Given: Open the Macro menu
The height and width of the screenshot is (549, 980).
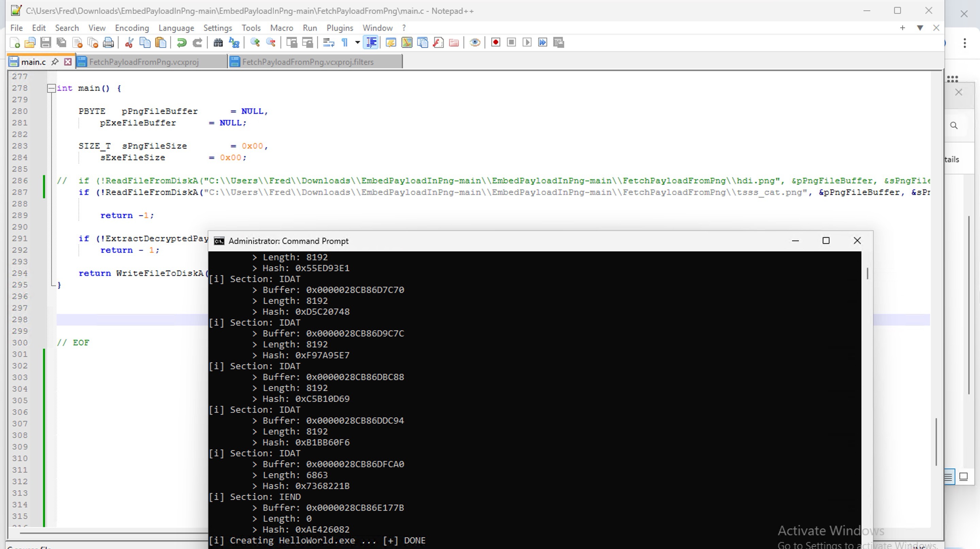Looking at the screenshot, I should click(281, 28).
